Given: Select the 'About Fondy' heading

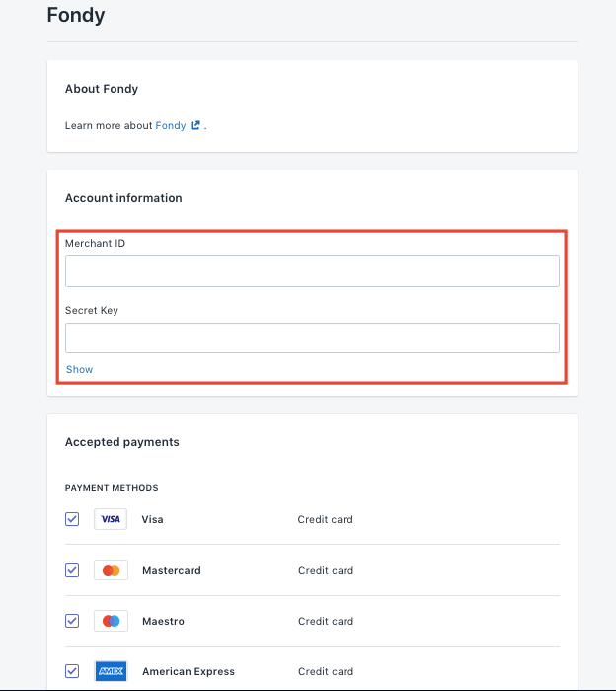Looking at the screenshot, I should click(x=102, y=89).
